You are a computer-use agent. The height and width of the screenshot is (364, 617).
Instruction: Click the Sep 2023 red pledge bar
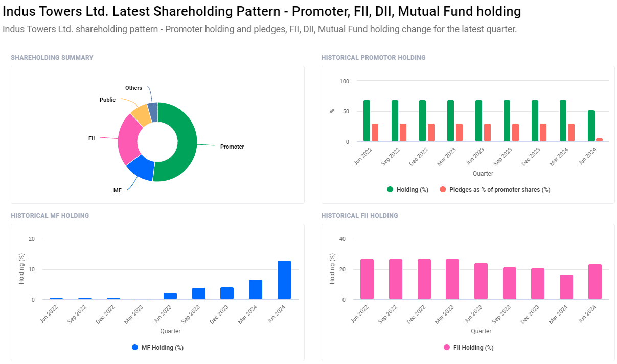pyautogui.click(x=515, y=132)
